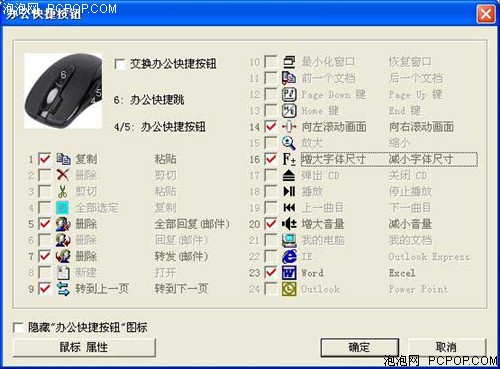This screenshot has width=500, height=369.
Task: Close the dialog with the red X
Action: 486,14
